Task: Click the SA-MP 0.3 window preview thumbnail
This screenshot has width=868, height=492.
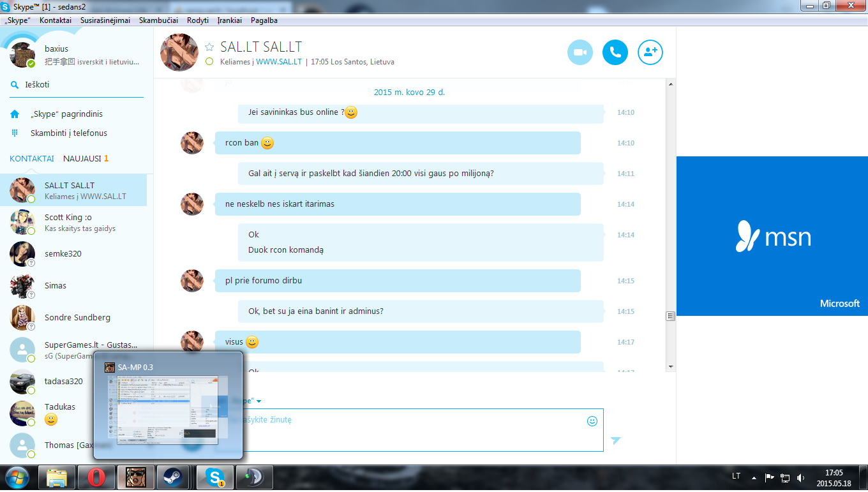Action: pos(168,410)
